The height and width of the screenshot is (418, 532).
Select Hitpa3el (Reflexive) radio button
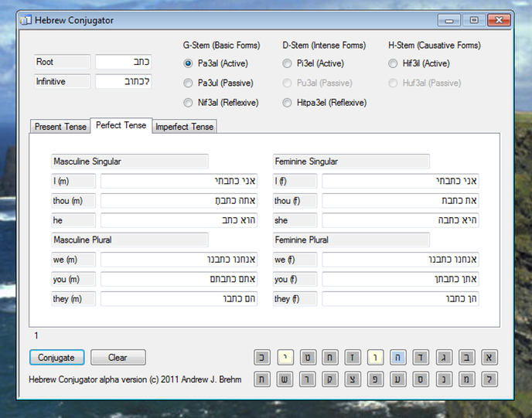pyautogui.click(x=287, y=103)
